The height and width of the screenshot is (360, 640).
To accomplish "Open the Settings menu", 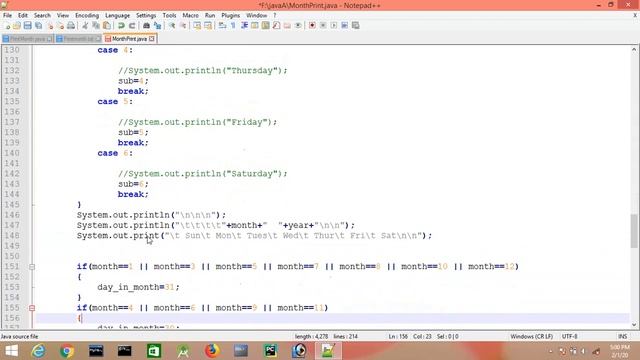I will pos(146,16).
